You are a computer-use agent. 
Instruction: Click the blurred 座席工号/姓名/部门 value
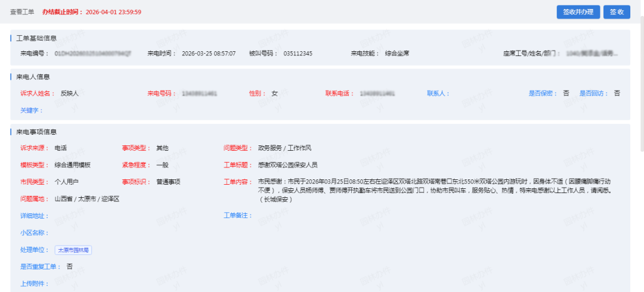[x=592, y=54]
